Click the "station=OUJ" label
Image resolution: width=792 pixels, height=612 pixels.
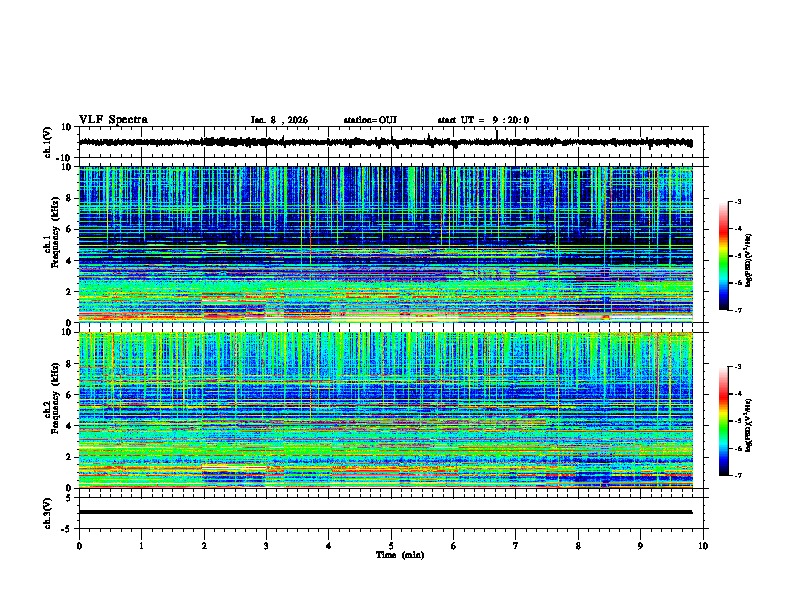point(370,120)
